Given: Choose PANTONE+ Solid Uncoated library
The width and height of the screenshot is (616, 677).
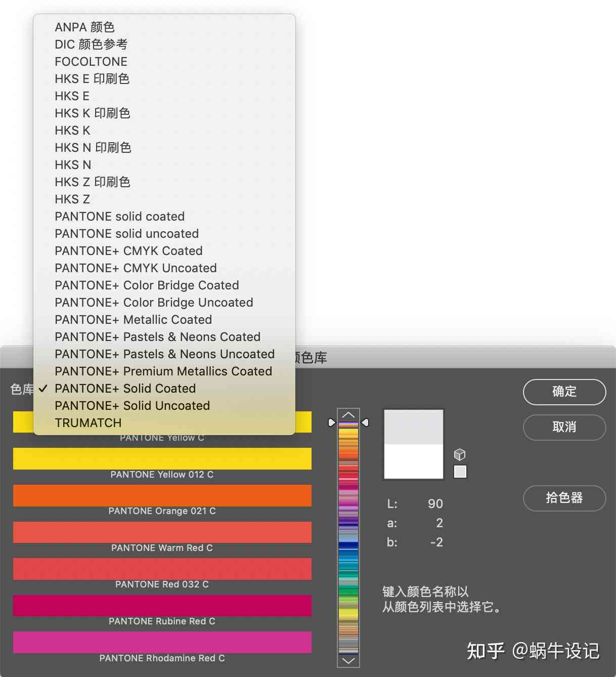Looking at the screenshot, I should coord(164,405).
